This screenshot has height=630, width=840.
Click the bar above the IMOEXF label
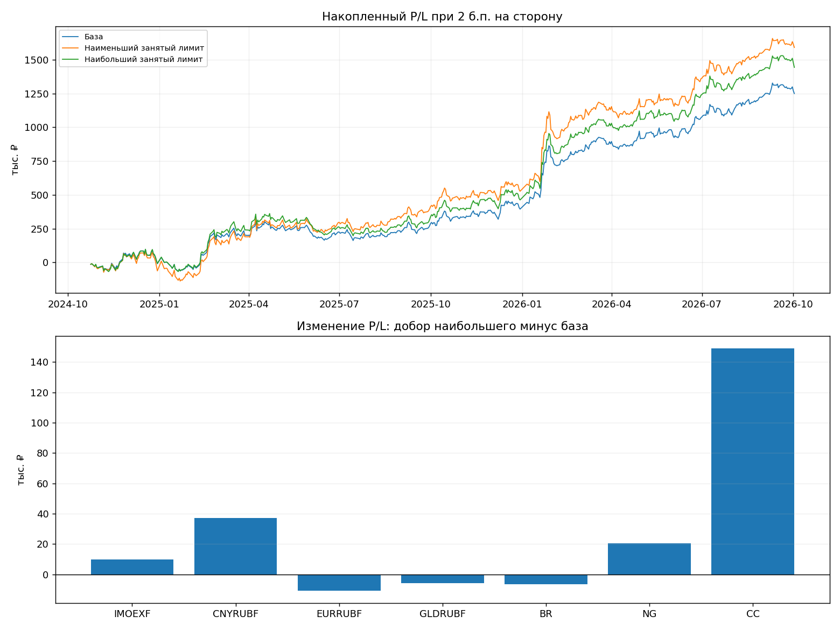(x=132, y=567)
